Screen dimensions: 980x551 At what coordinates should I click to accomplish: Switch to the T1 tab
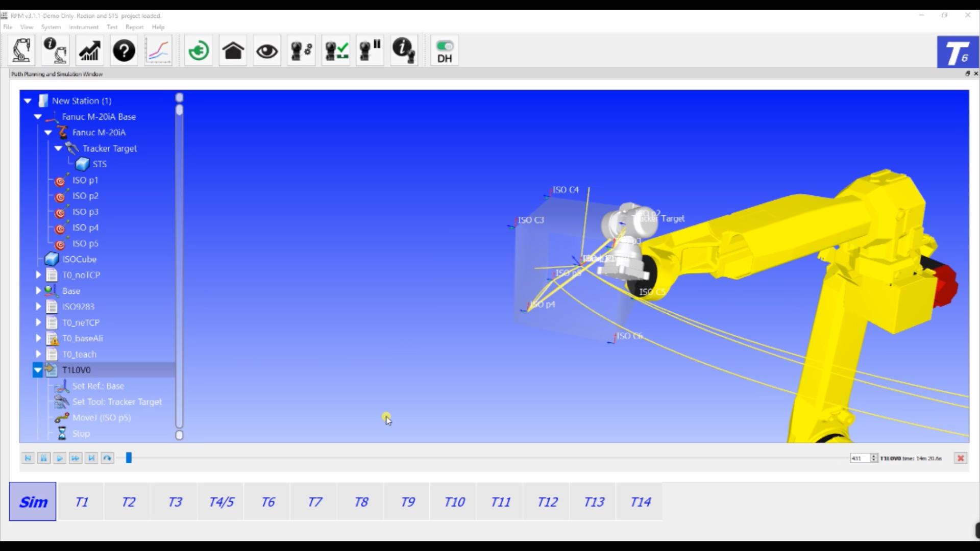[x=81, y=502]
